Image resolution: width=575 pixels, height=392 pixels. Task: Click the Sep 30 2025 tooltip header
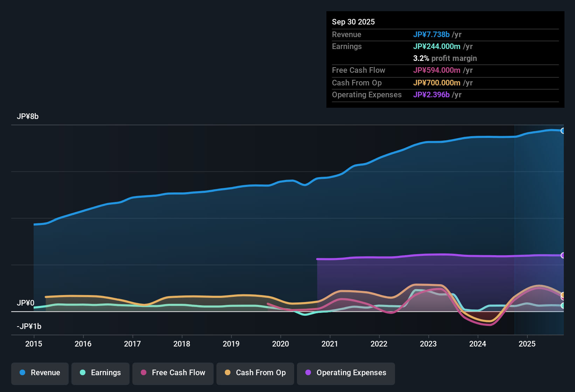click(x=353, y=22)
